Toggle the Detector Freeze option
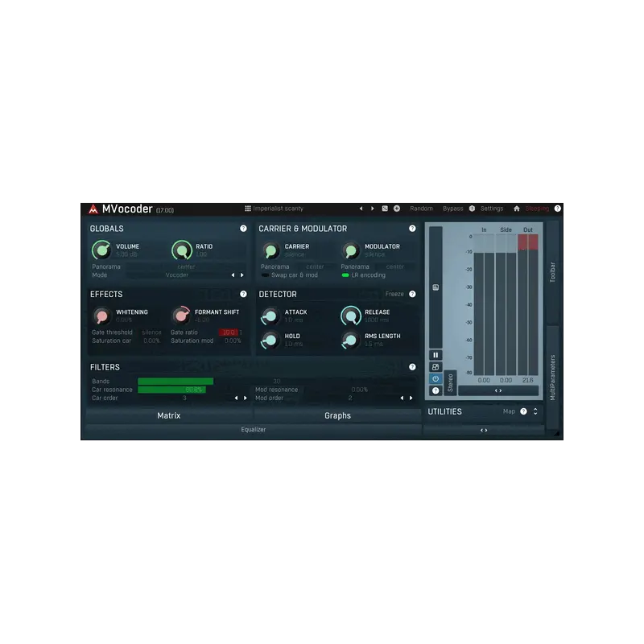This screenshot has width=644, height=644. coord(394,294)
